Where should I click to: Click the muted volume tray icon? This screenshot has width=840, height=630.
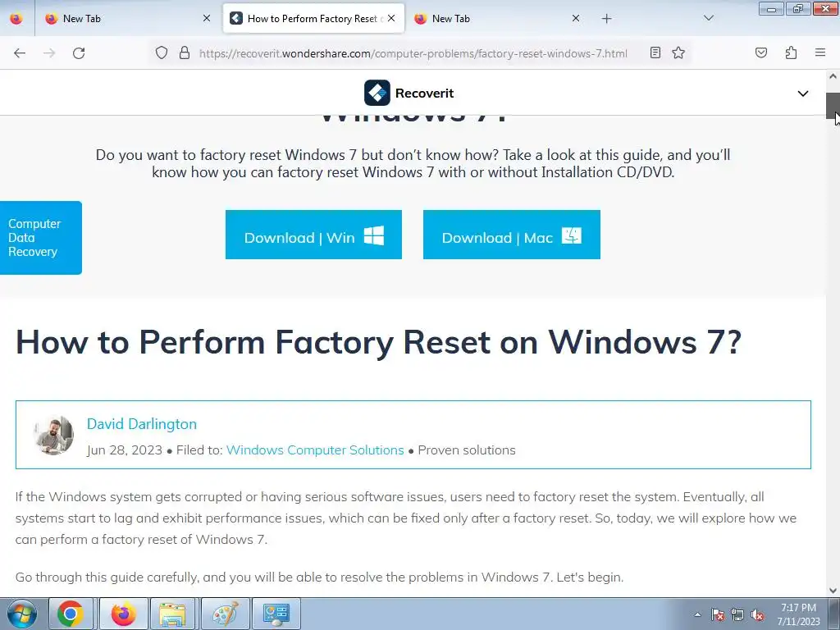coord(757,614)
